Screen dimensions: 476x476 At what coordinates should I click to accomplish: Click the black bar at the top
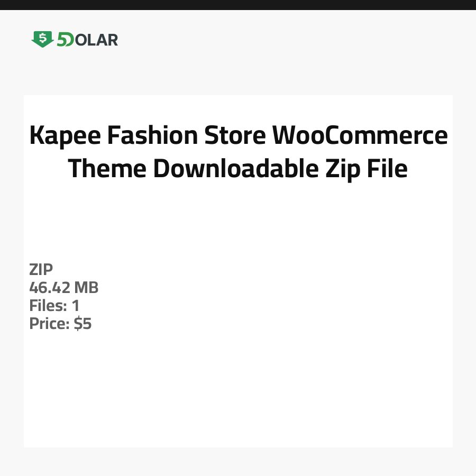tap(238, 5)
